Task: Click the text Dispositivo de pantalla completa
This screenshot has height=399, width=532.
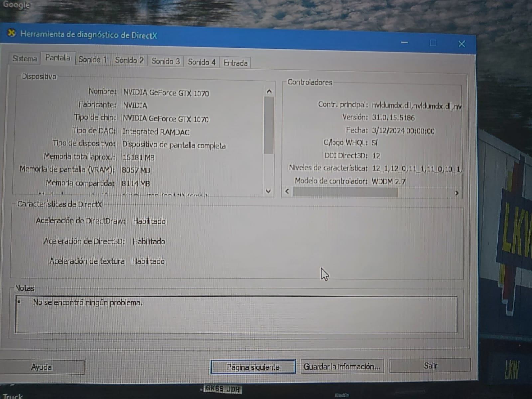Action: click(174, 145)
